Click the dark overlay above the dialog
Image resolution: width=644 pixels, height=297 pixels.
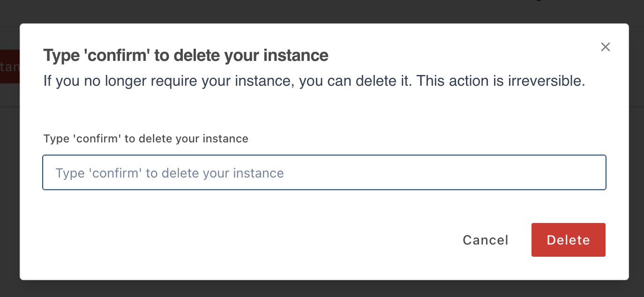322,11
